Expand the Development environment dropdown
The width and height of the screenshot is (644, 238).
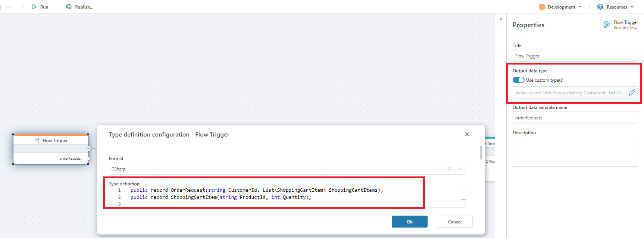point(580,7)
